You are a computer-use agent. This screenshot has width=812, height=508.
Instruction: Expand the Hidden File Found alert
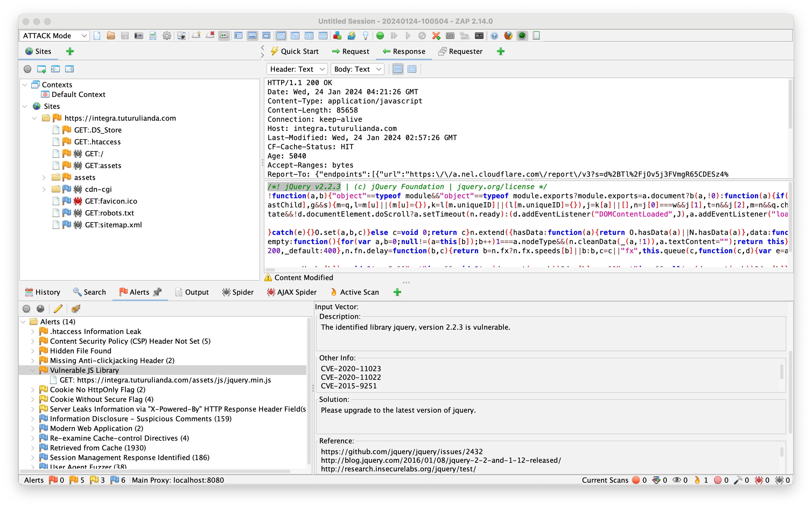point(33,351)
